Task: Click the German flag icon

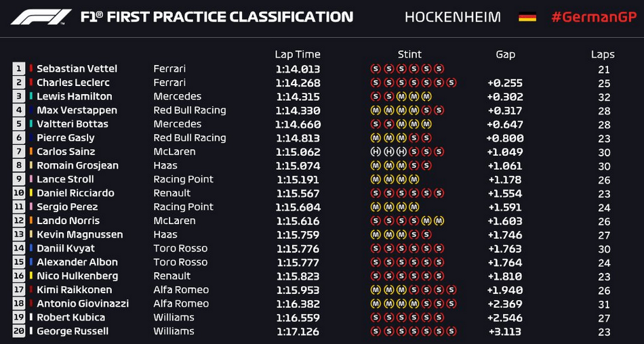Action: 527,17
